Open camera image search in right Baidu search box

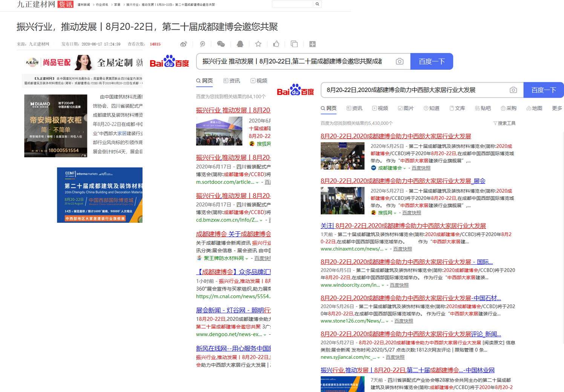(513, 90)
